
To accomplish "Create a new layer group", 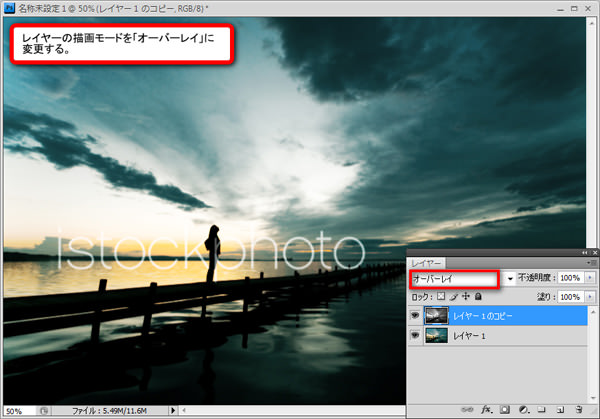I will 541,409.
